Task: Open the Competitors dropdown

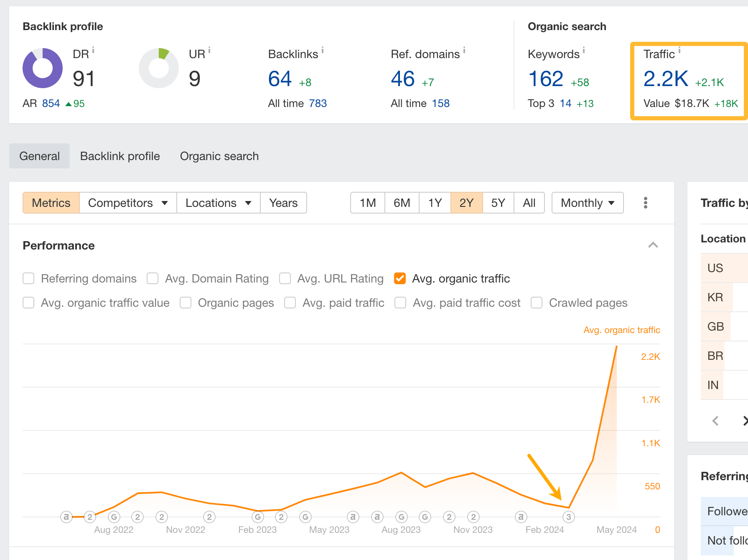Action: tap(127, 203)
